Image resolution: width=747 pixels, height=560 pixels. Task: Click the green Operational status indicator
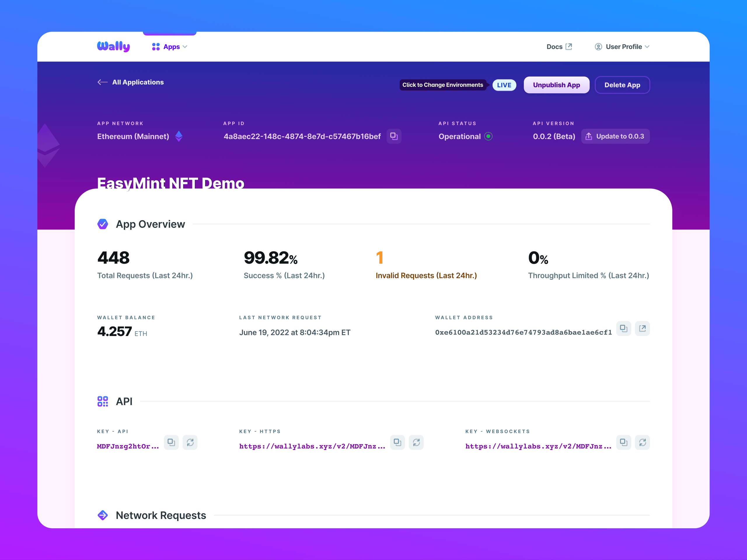[x=488, y=136]
